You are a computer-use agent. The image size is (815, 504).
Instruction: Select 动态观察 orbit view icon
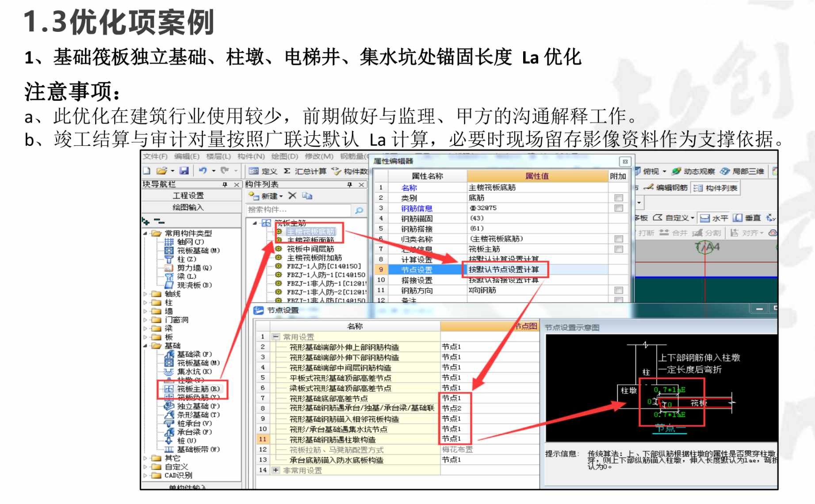coord(676,171)
